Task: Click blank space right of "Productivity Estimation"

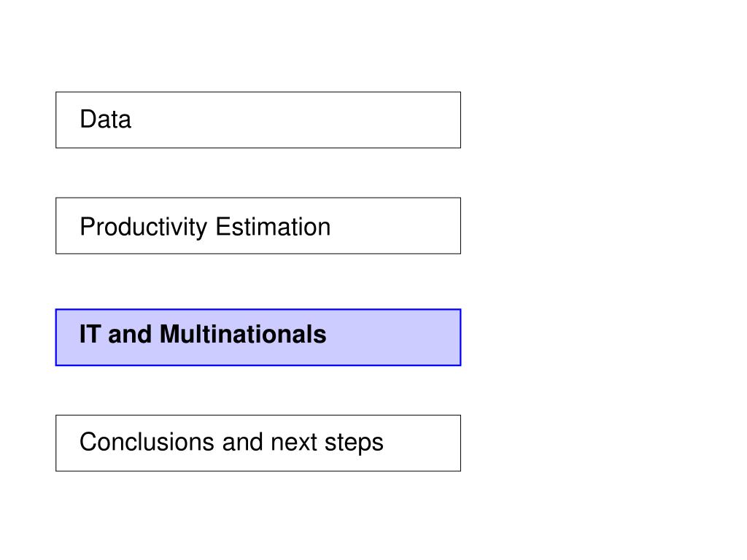Action: pos(395,226)
